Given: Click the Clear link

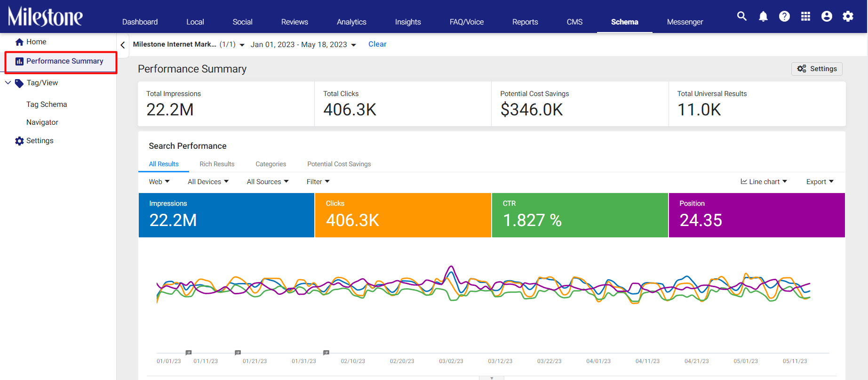Looking at the screenshot, I should 377,44.
